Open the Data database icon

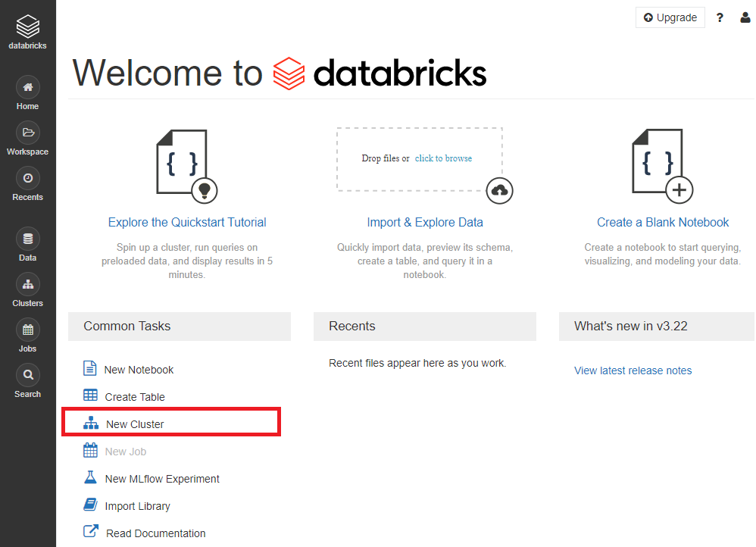(28, 239)
